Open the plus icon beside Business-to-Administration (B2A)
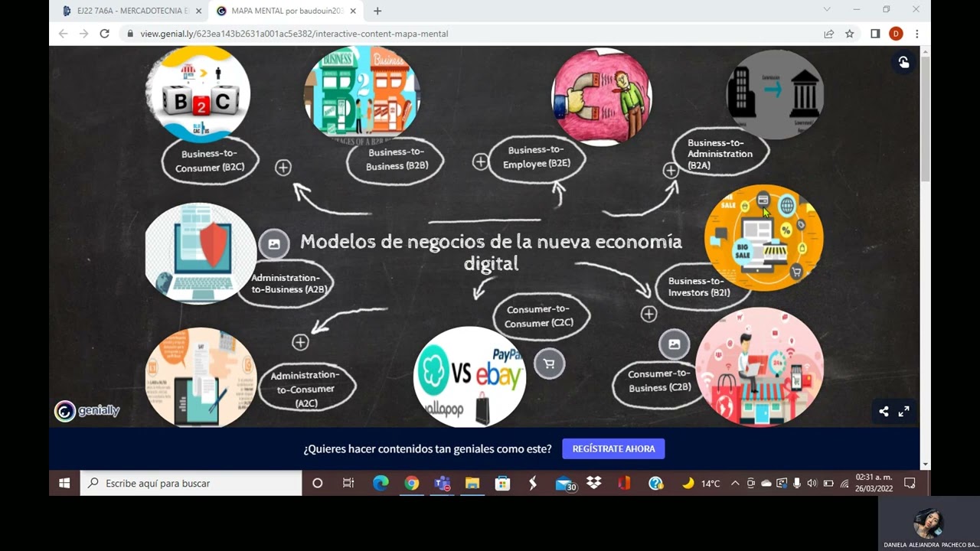The width and height of the screenshot is (980, 551). 671,171
